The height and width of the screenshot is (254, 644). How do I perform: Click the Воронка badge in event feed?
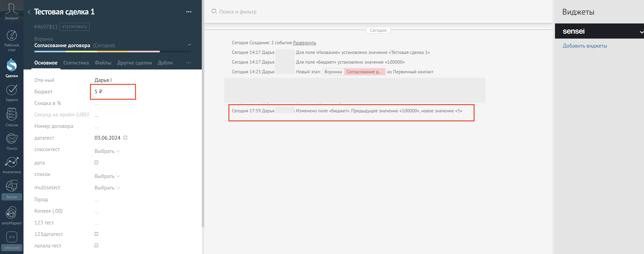[x=333, y=72]
